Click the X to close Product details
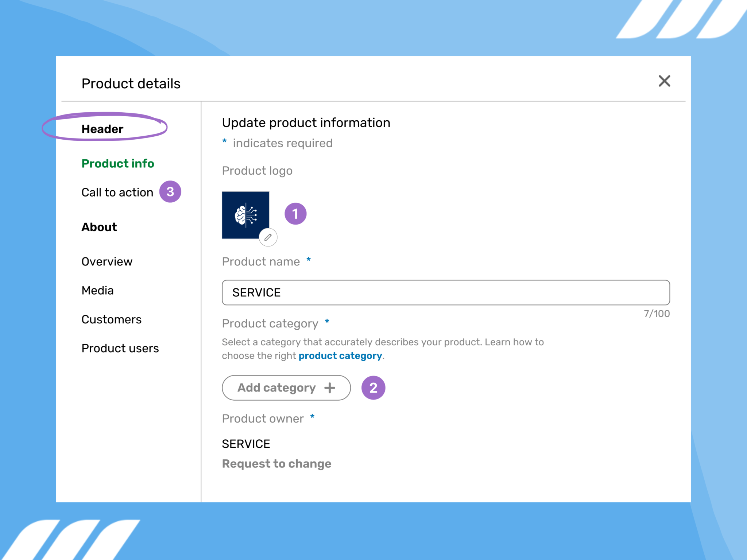Screen dimensions: 747x560 click(665, 81)
